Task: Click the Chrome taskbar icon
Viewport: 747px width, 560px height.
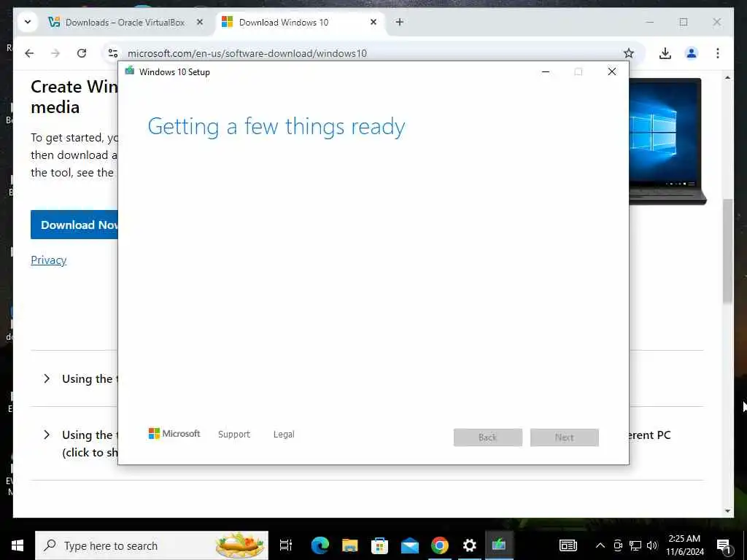Action: click(x=440, y=545)
